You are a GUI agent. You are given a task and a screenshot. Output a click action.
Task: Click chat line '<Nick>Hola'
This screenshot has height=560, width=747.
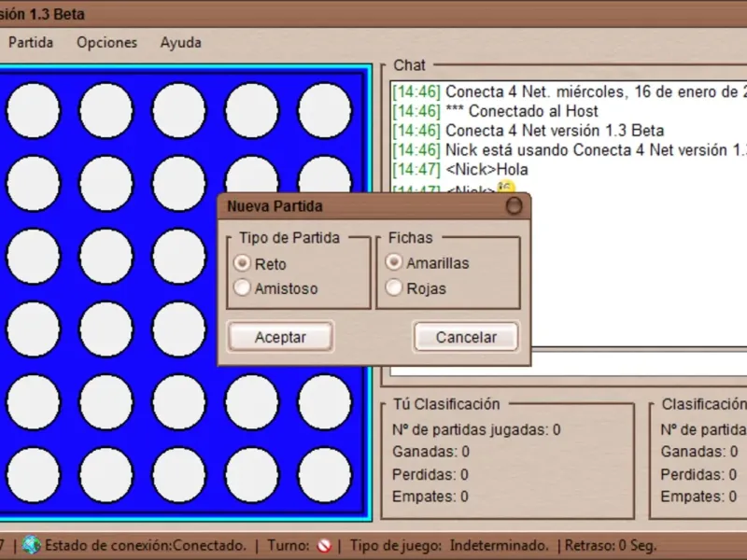pos(486,170)
